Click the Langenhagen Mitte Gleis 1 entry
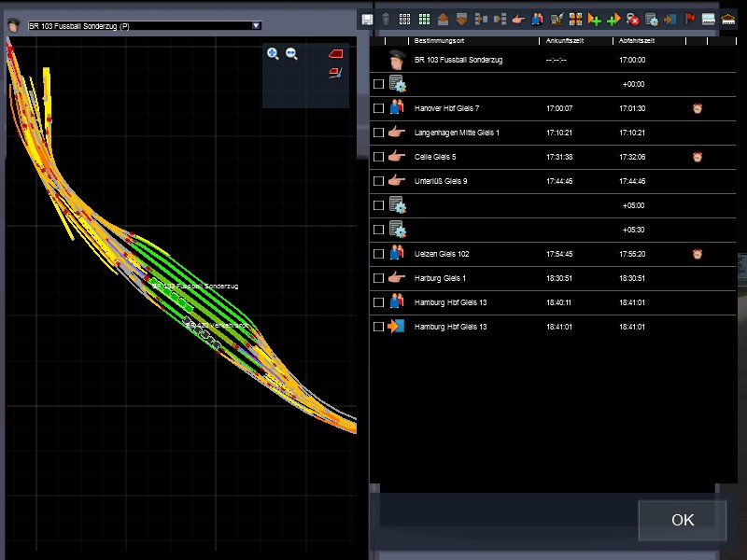 457,133
